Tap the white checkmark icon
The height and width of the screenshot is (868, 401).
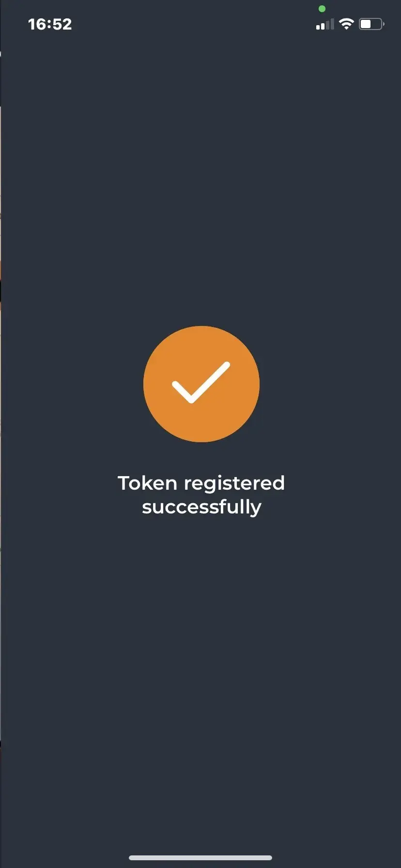click(201, 382)
